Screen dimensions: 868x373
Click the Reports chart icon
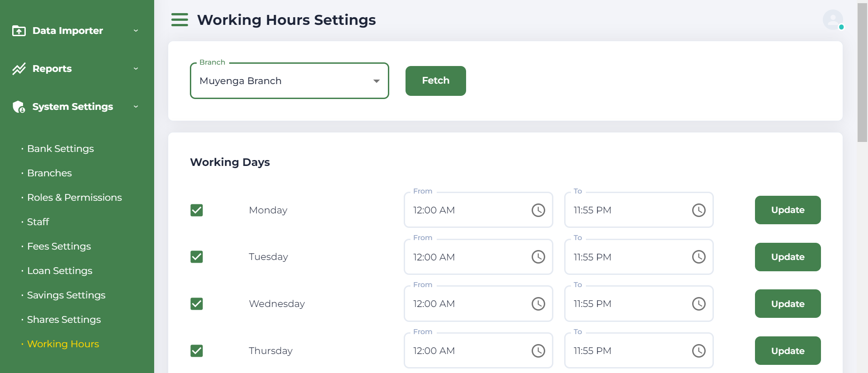tap(19, 69)
